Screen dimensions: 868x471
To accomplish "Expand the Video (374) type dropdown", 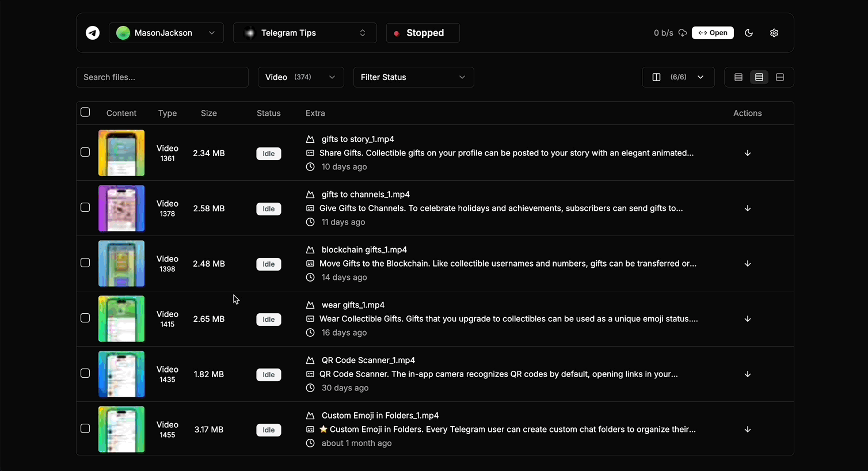I will (x=300, y=77).
